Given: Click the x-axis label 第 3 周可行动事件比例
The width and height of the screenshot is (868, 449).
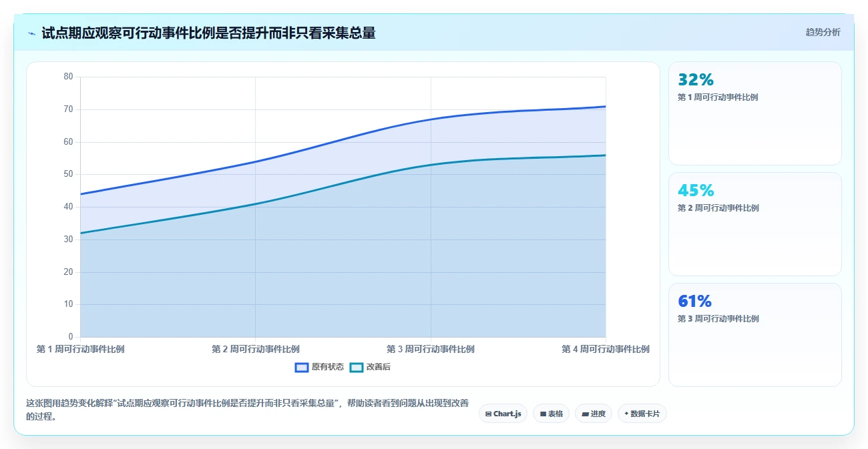Looking at the screenshot, I should tap(431, 349).
